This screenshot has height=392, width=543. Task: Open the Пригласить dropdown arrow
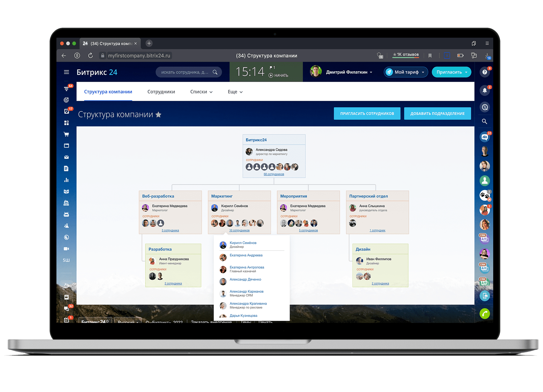[x=466, y=72]
